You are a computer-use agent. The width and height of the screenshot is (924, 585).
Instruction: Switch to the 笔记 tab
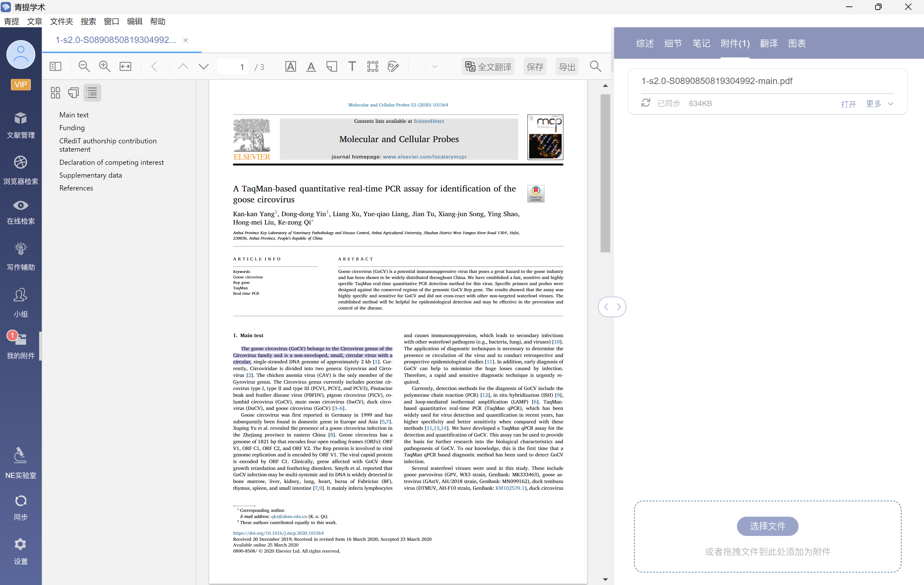point(701,43)
